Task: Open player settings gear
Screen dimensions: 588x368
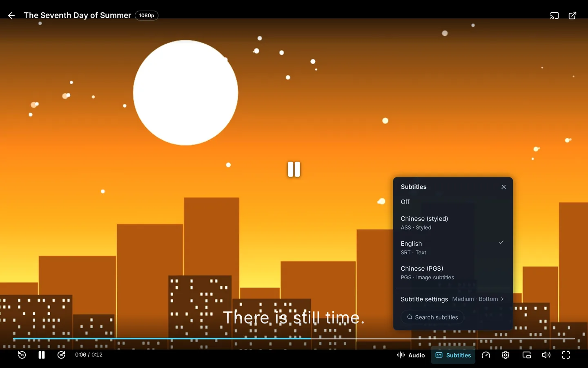Action: (x=506, y=355)
